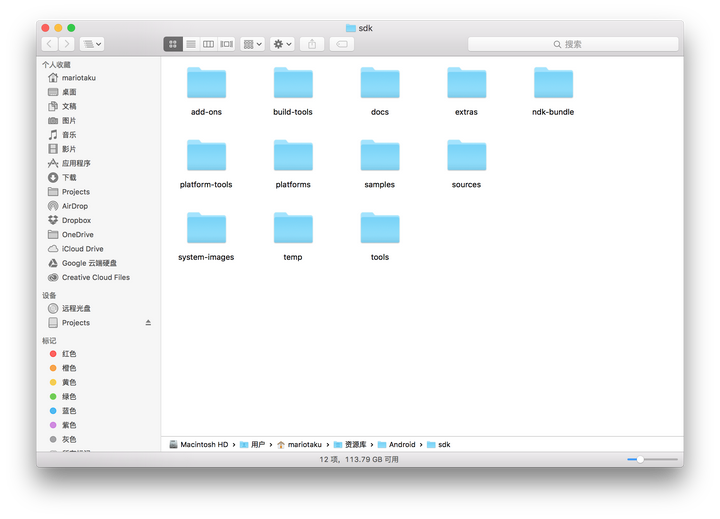Go forward with the forward arrow
Viewport: 720px width, 519px height.
[67, 44]
